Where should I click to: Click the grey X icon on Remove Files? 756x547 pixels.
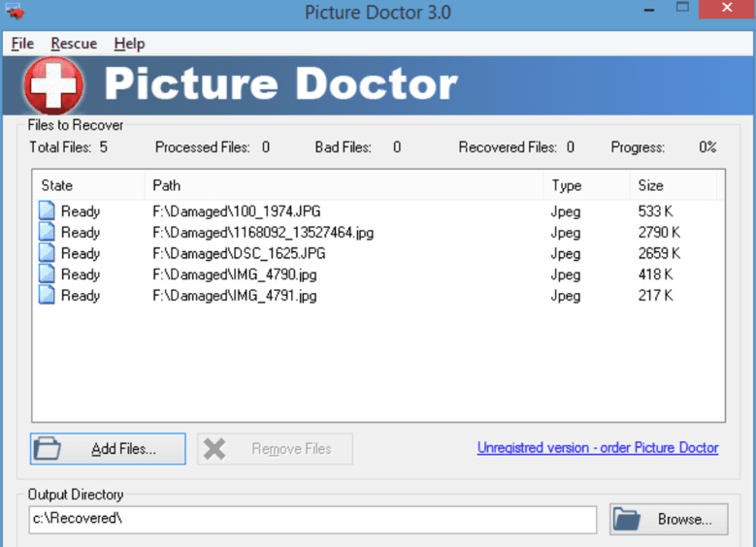(214, 449)
